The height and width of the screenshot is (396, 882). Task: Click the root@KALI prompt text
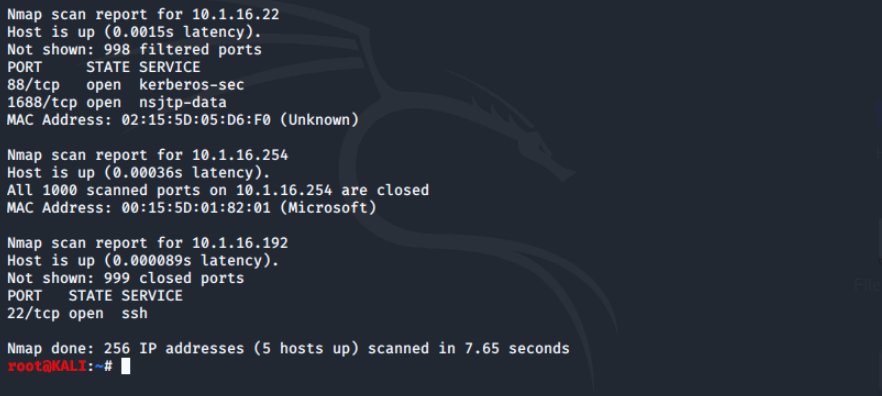click(x=47, y=366)
